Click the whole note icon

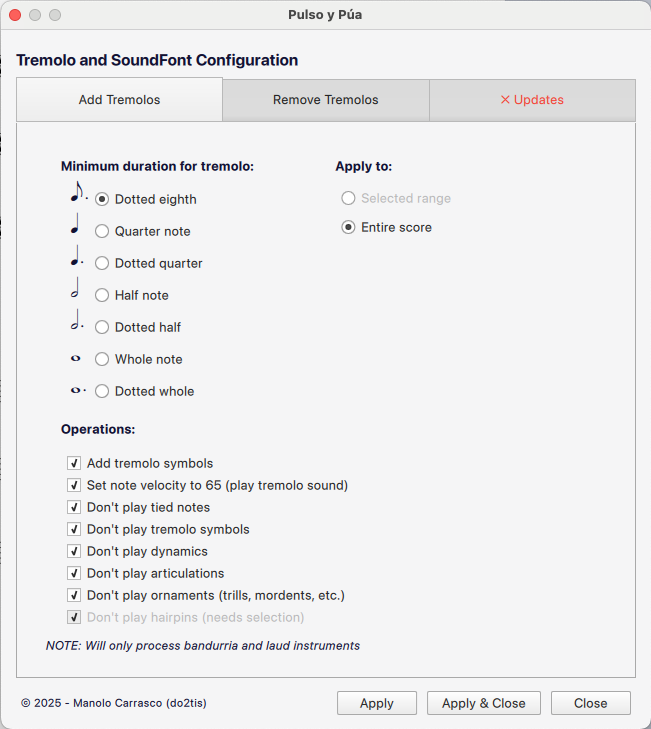75,358
